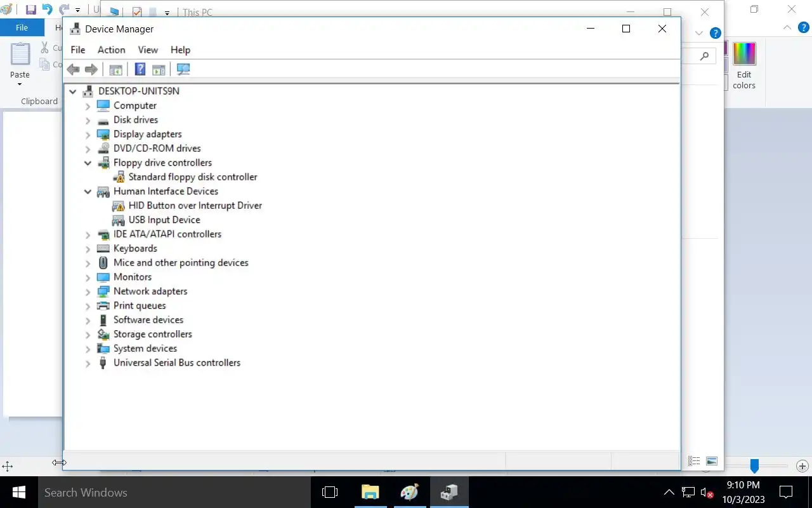812x508 pixels.
Task: Click the magnifier in This PC search box
Action: (705, 56)
